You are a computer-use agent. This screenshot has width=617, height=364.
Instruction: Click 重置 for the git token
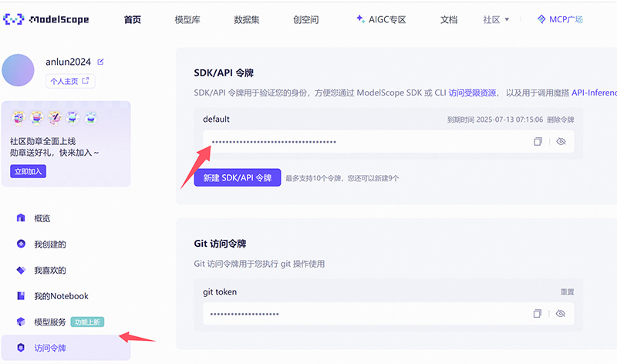[x=567, y=292]
